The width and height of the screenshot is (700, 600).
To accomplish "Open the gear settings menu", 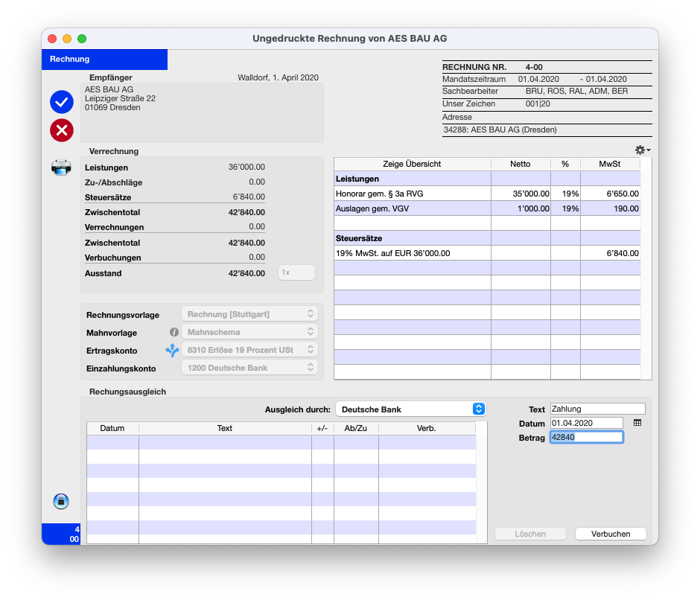I will [x=642, y=150].
